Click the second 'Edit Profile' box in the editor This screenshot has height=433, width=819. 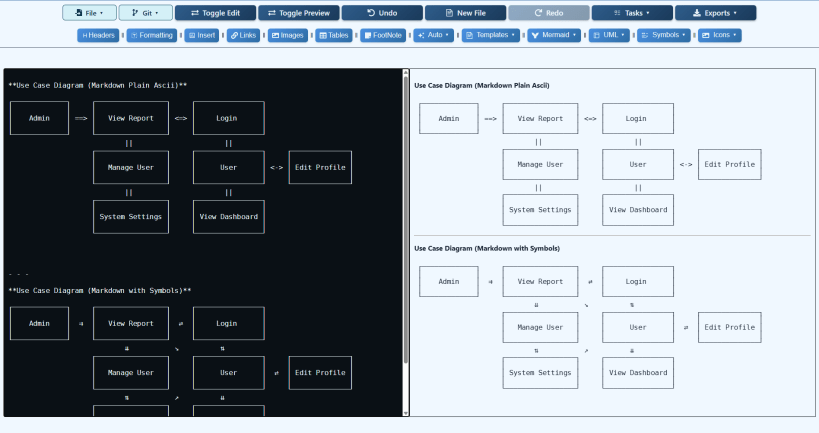320,372
